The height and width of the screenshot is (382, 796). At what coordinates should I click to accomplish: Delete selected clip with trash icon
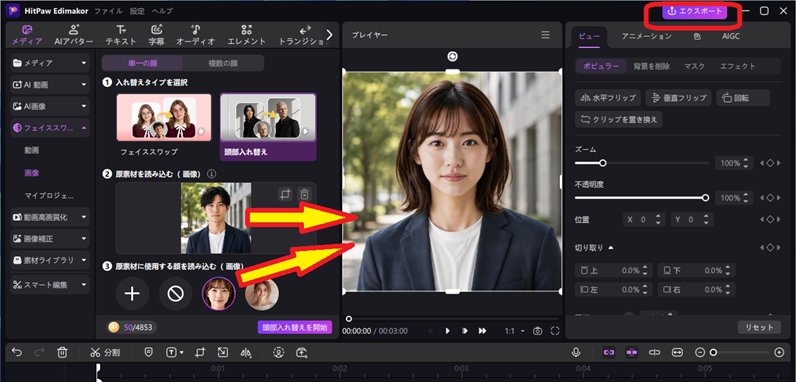coord(62,352)
